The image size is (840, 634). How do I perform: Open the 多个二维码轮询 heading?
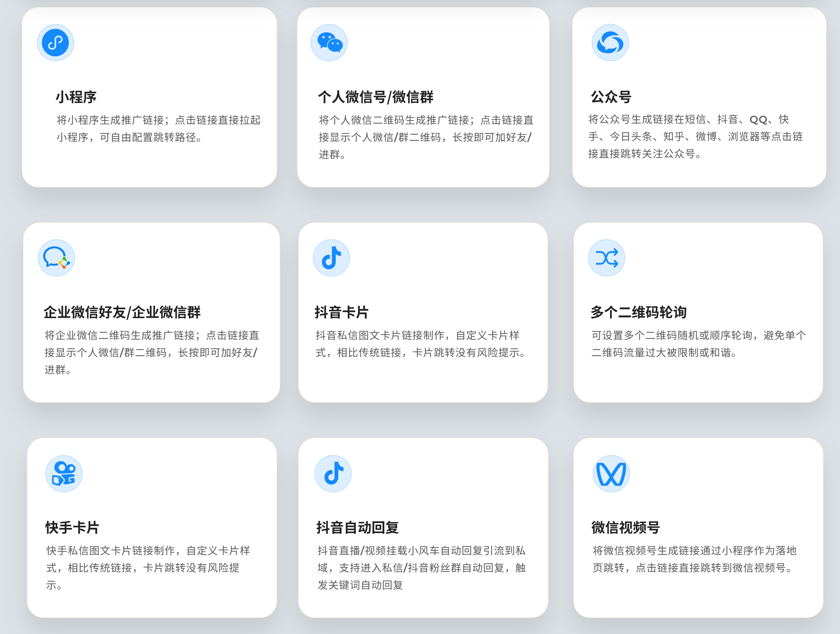point(638,312)
